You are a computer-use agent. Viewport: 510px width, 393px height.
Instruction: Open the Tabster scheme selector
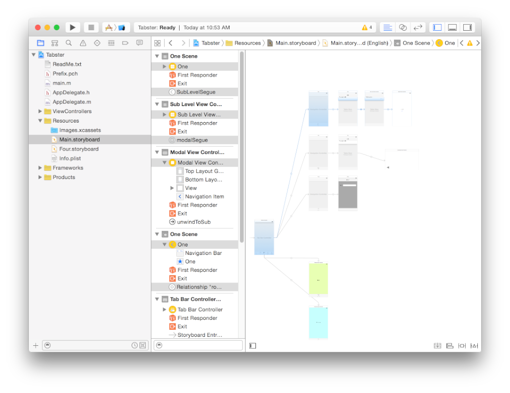click(x=115, y=27)
